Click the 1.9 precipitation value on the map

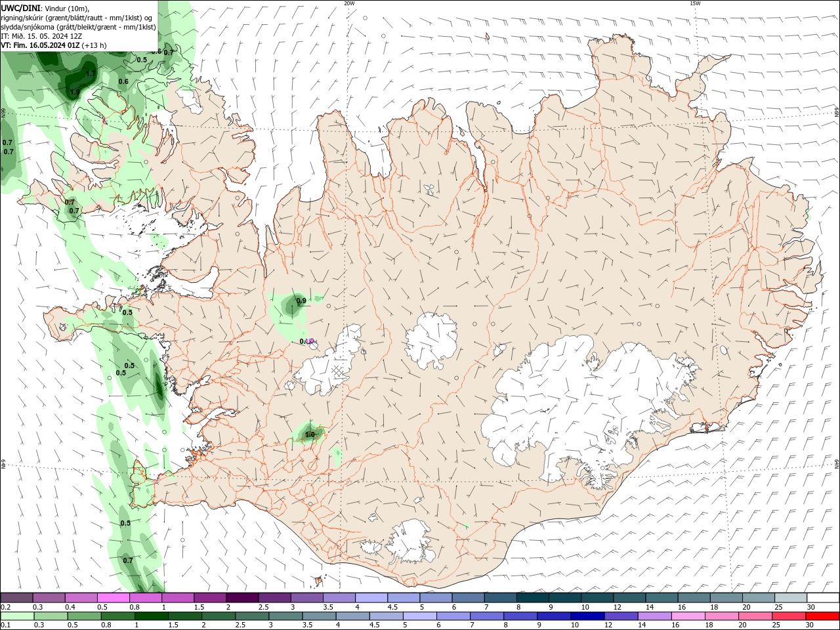[x=75, y=93]
